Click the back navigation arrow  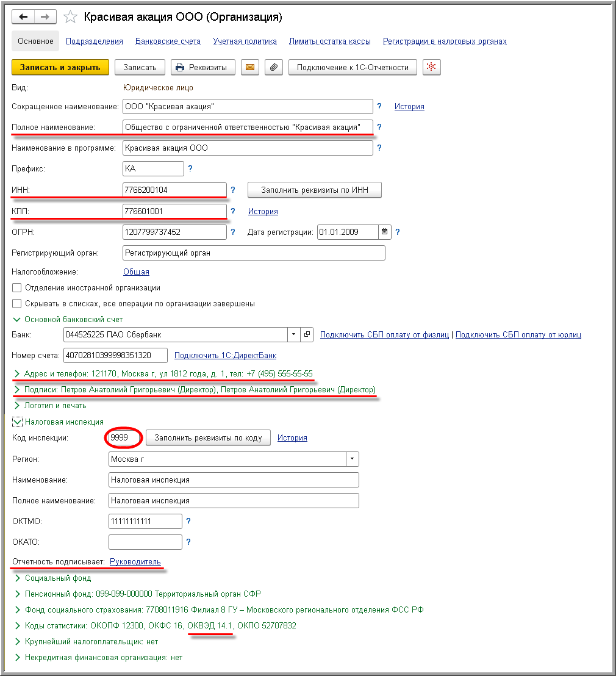(x=23, y=17)
